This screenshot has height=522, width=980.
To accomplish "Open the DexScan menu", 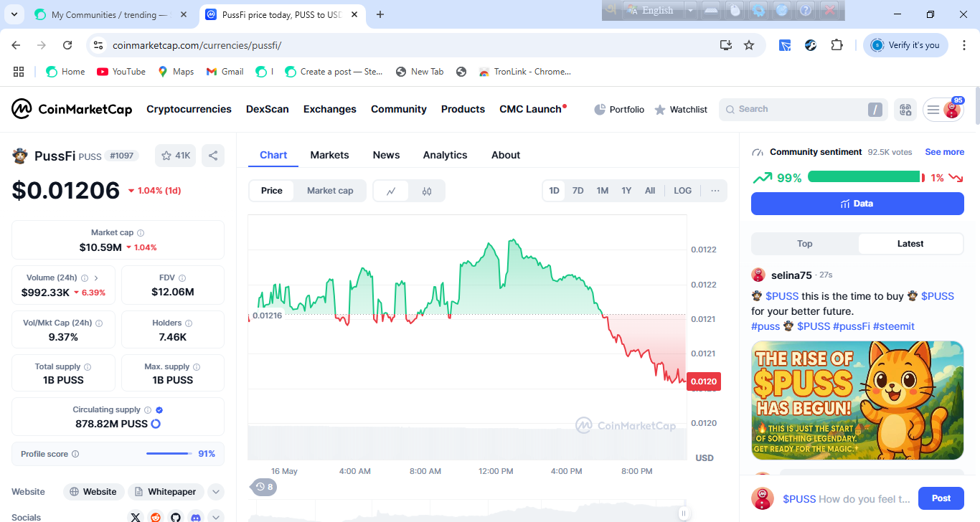I will (268, 109).
